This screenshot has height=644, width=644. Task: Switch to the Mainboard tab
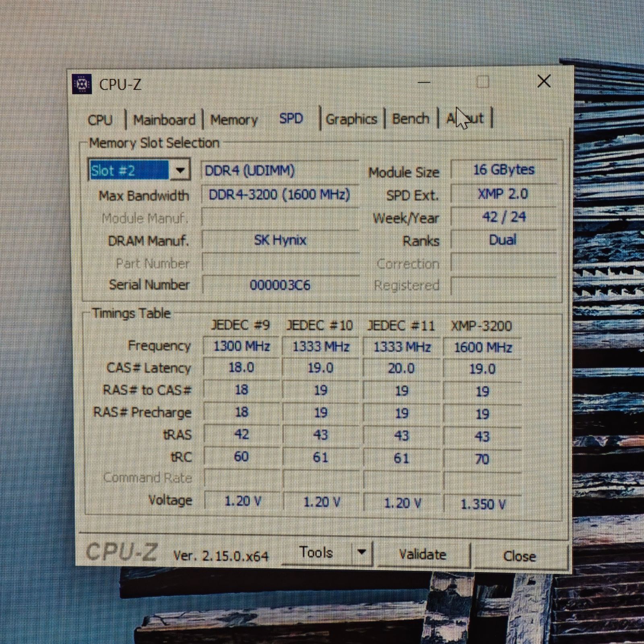(164, 119)
